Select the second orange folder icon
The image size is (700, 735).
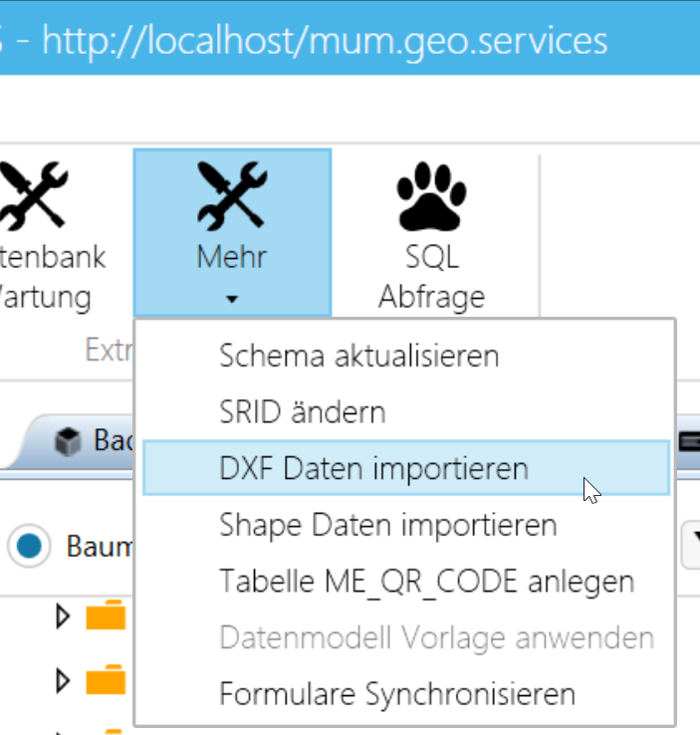[106, 681]
